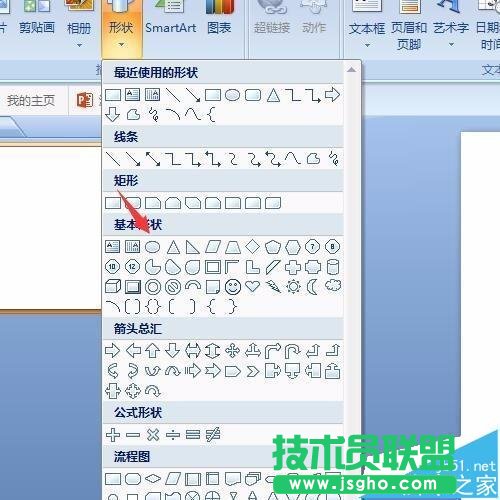
Task: Choose the decagon shape labeled 10
Action: pyautogui.click(x=112, y=267)
